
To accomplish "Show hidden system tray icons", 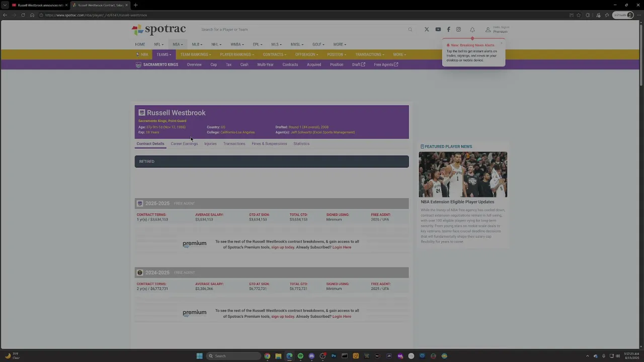I will [587, 356].
